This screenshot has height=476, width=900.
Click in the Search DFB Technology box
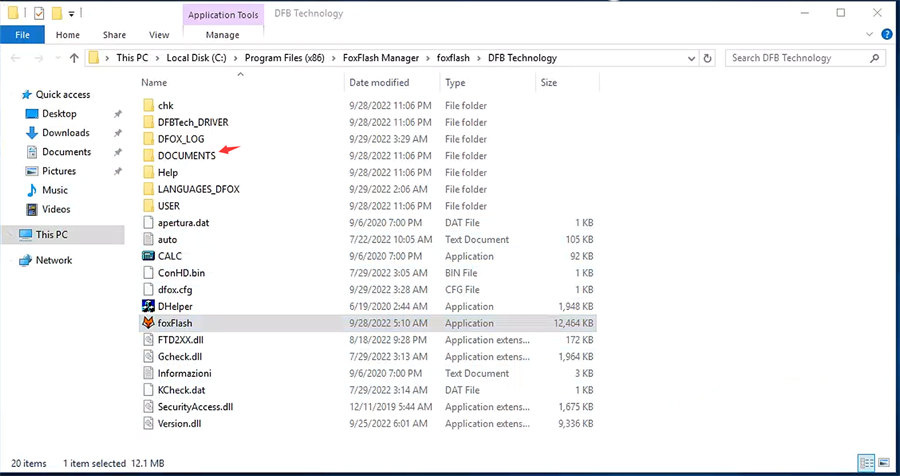(x=800, y=58)
